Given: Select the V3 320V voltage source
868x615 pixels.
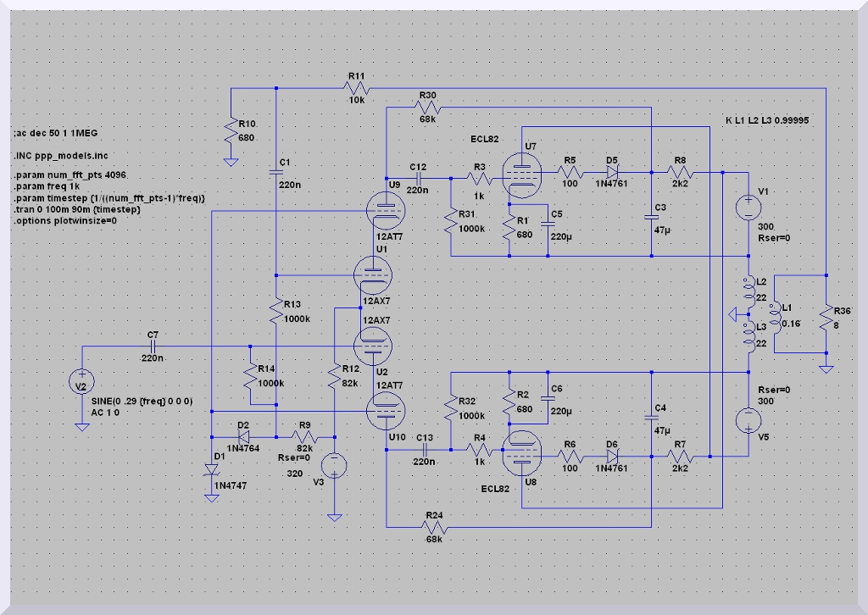Looking at the screenshot, I should [x=336, y=467].
